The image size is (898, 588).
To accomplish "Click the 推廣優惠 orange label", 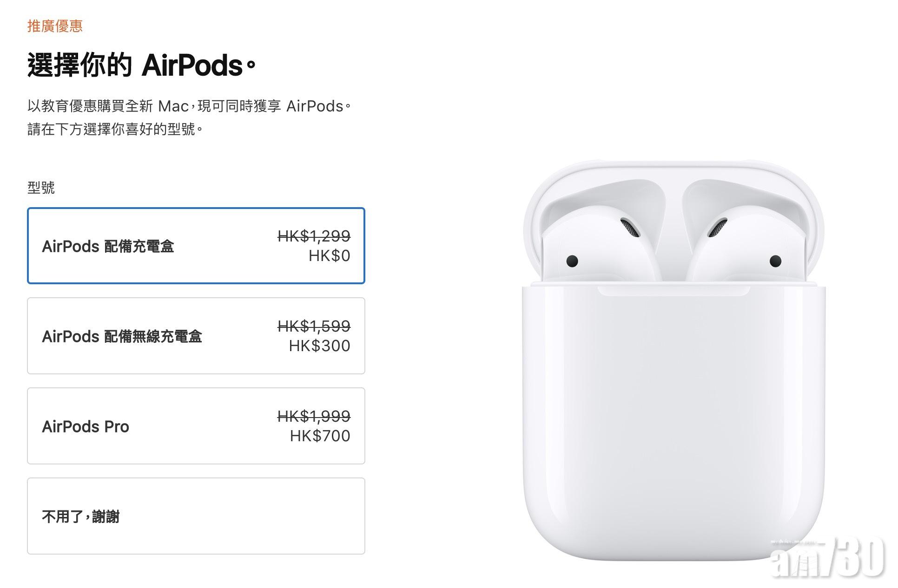I will point(55,26).
